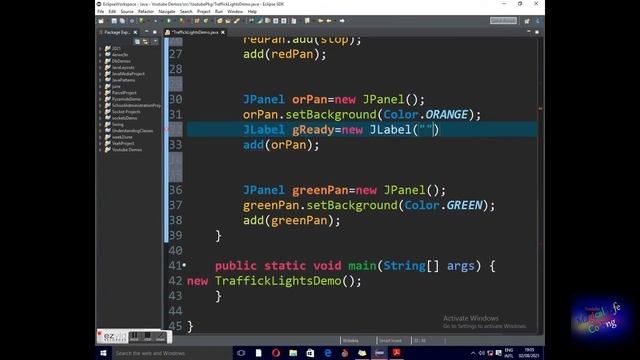
Task: Click the New Java Package toolbar icon
Action: click(197, 21)
